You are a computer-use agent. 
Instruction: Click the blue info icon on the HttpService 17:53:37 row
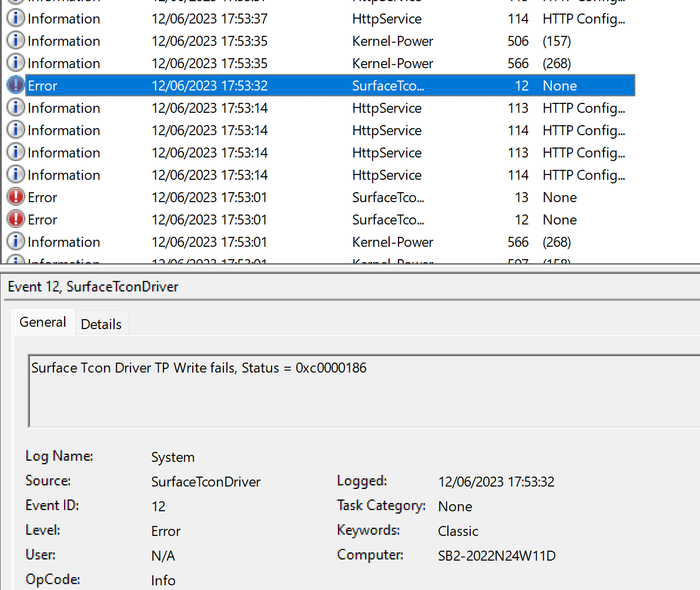15,18
